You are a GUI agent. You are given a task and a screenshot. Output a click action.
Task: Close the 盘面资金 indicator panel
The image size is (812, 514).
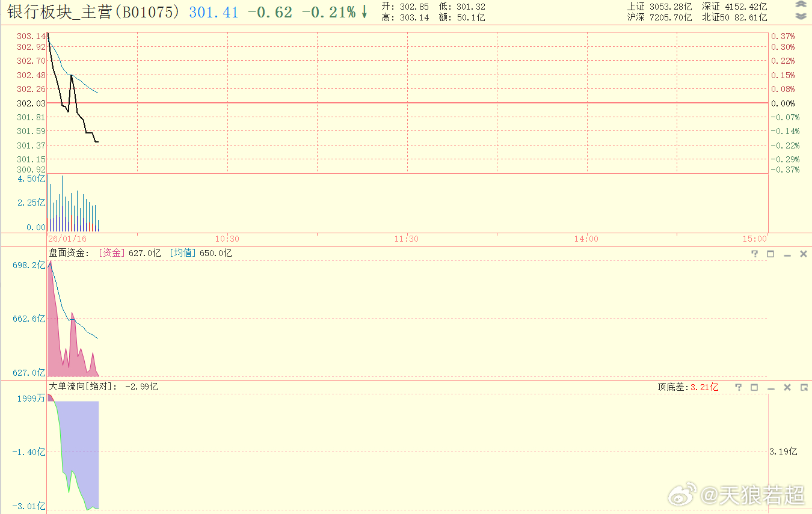(x=803, y=254)
